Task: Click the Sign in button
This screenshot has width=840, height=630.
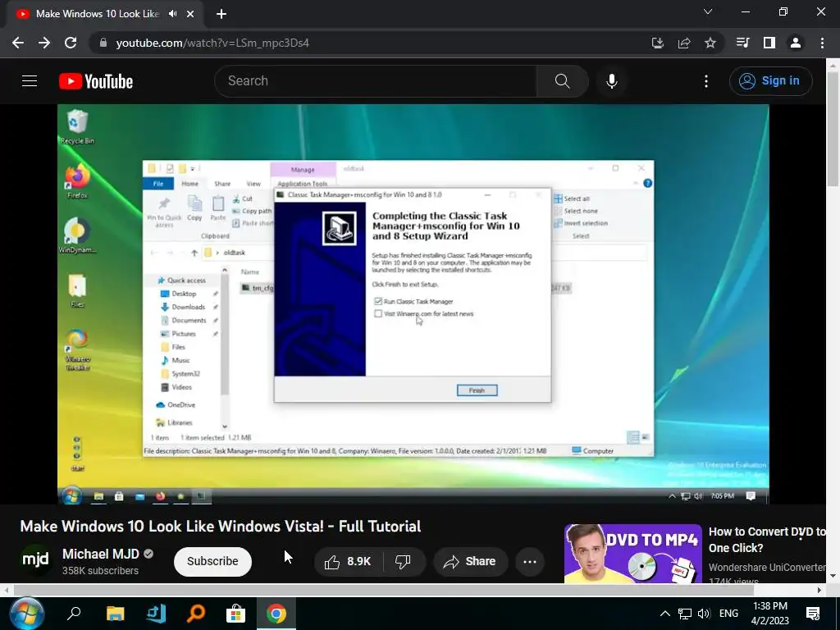Action: tap(770, 81)
